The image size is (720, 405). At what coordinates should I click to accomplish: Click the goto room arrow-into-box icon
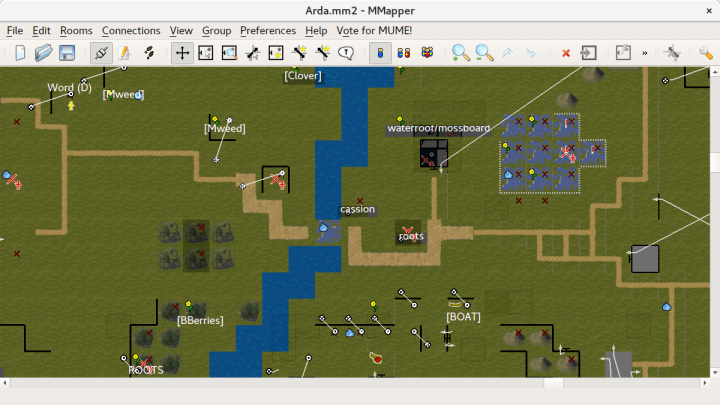(588, 53)
